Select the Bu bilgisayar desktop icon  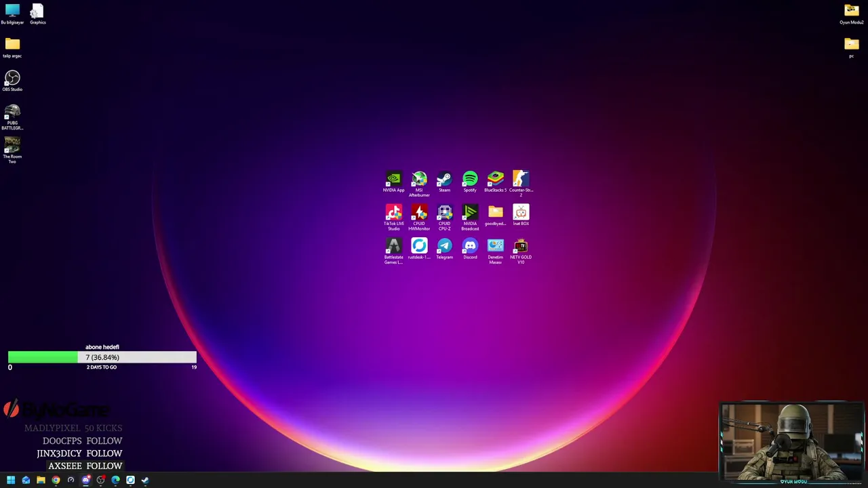tap(12, 14)
